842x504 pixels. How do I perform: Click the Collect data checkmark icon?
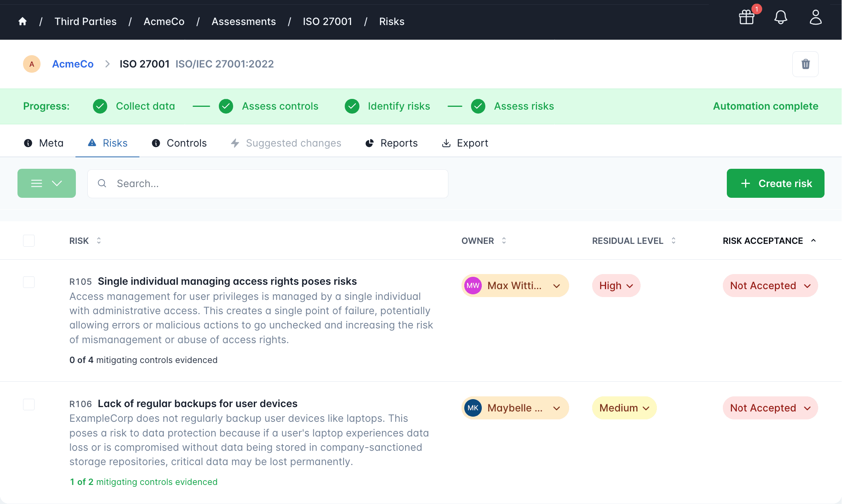point(100,106)
